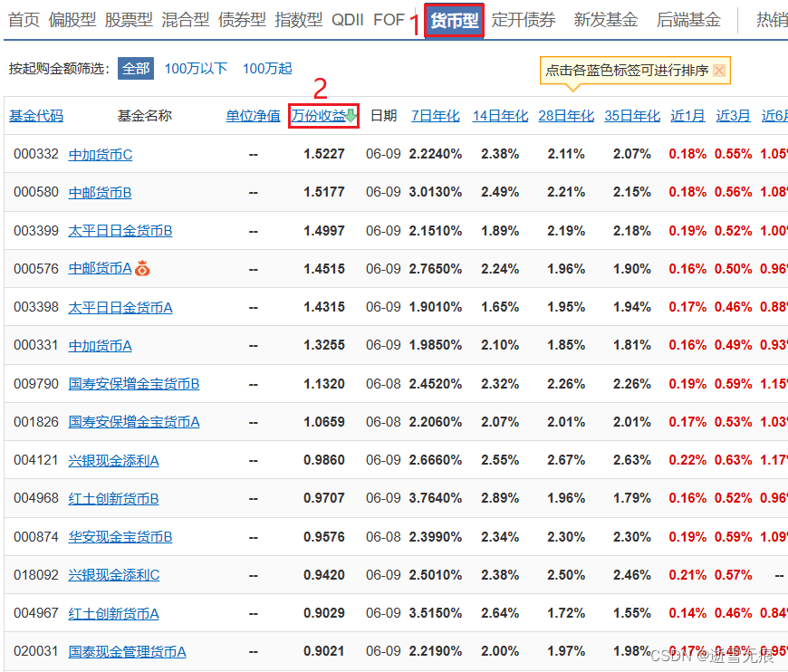Open fund 国寿安保增金宝货币A
The height and width of the screenshot is (672, 788).
pos(134,422)
